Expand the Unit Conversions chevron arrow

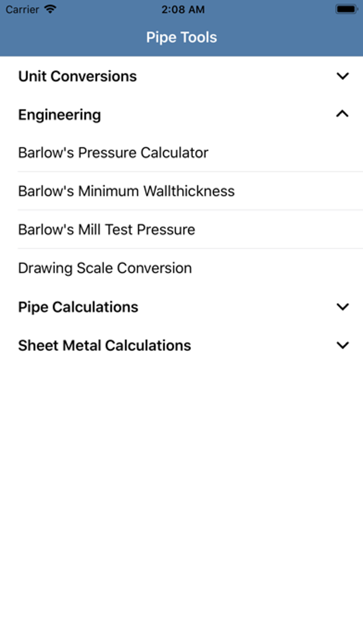[342, 76]
